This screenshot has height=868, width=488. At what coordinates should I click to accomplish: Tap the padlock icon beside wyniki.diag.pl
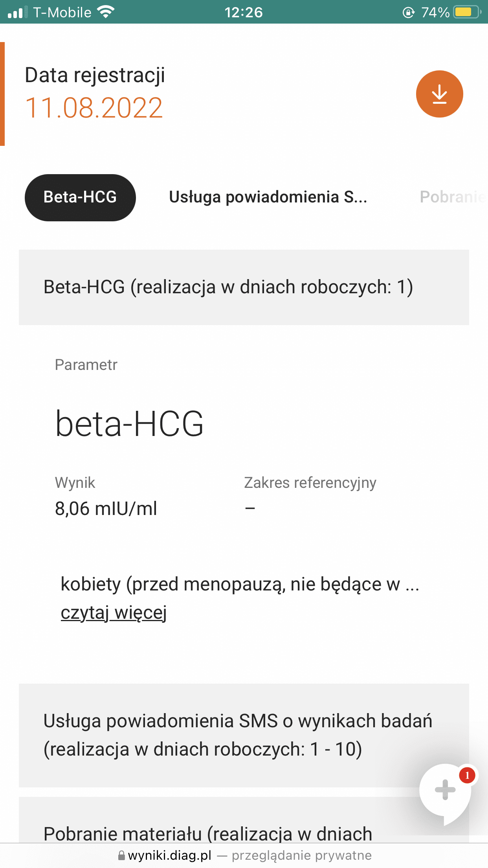pos(122,855)
